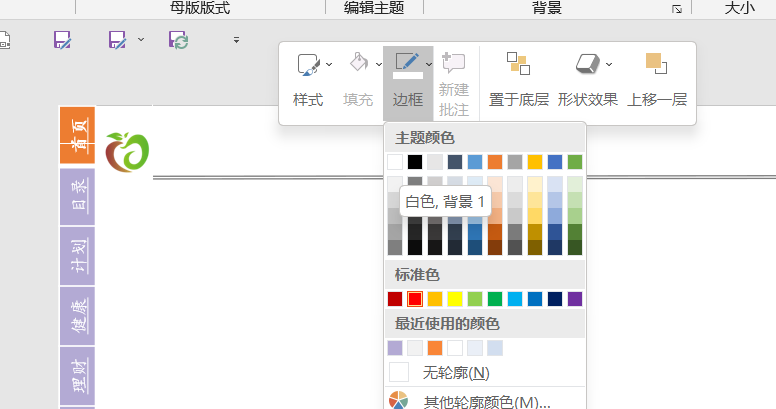Click the first purple save-edit icon

pyautogui.click(x=63, y=40)
